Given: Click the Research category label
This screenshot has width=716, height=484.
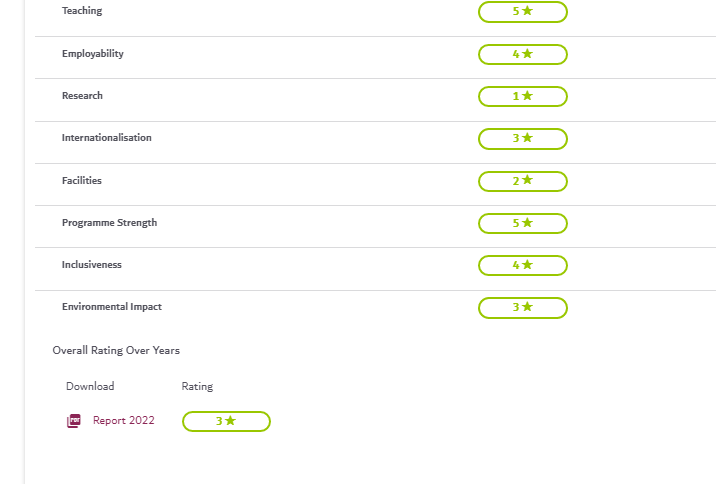Looking at the screenshot, I should tap(82, 96).
